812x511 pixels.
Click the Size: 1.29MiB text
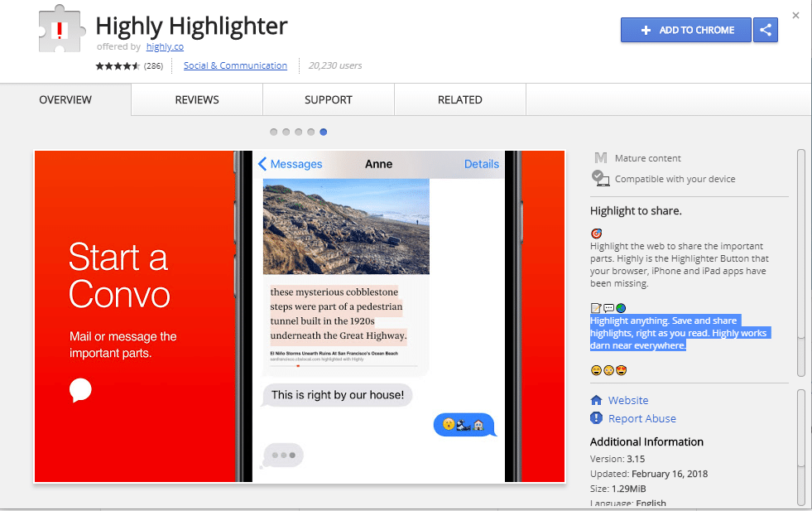click(x=617, y=488)
